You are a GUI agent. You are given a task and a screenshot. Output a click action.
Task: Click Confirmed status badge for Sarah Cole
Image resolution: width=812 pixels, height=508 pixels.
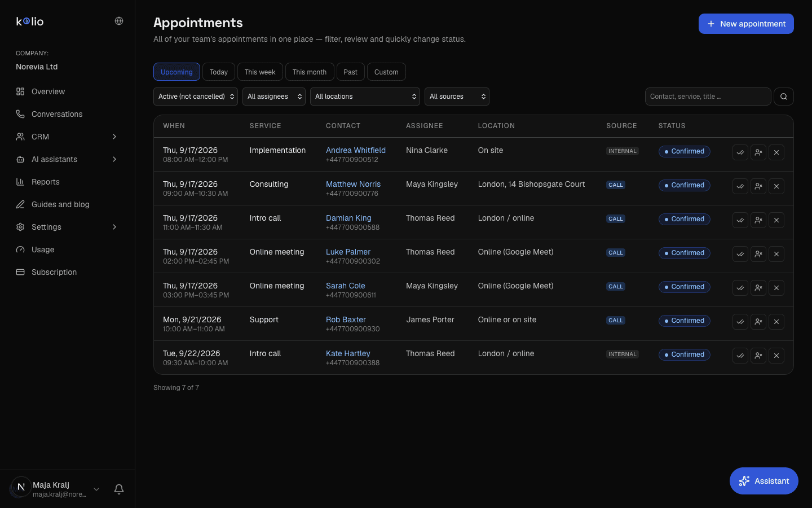684,287
